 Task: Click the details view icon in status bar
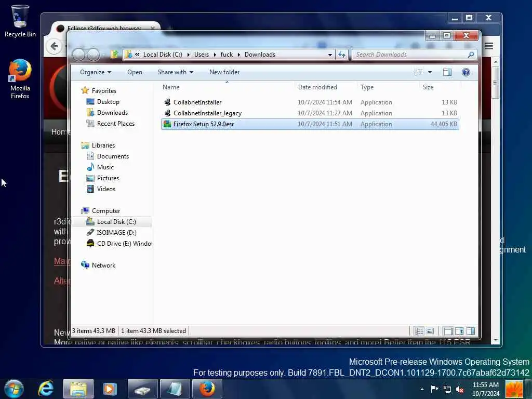419,331
